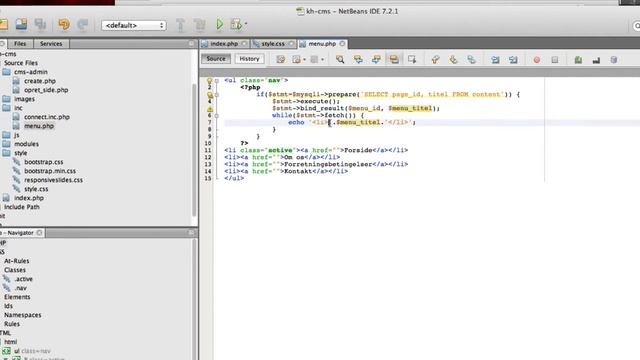Toggle Rectangular Selection mode

tap(412, 60)
